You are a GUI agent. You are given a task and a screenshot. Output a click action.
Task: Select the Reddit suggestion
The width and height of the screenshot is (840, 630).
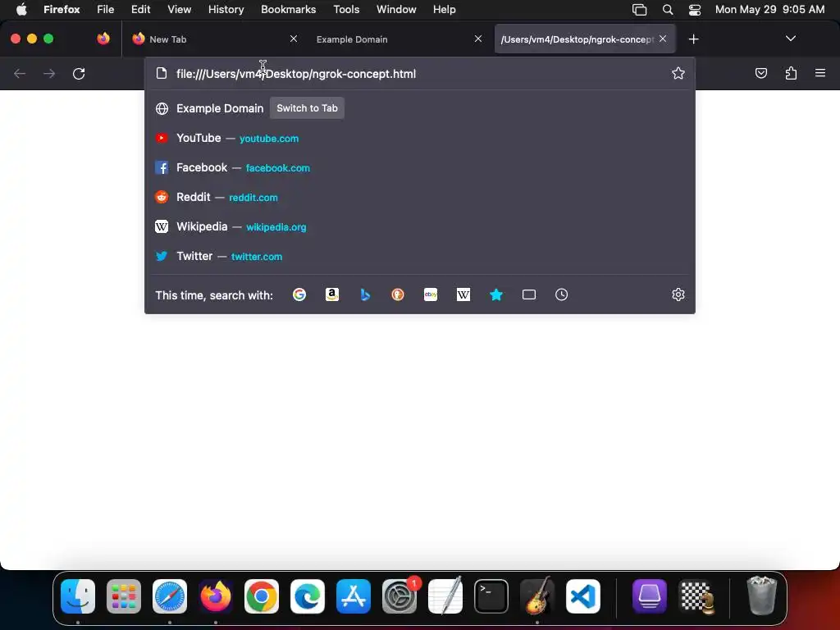click(x=420, y=197)
